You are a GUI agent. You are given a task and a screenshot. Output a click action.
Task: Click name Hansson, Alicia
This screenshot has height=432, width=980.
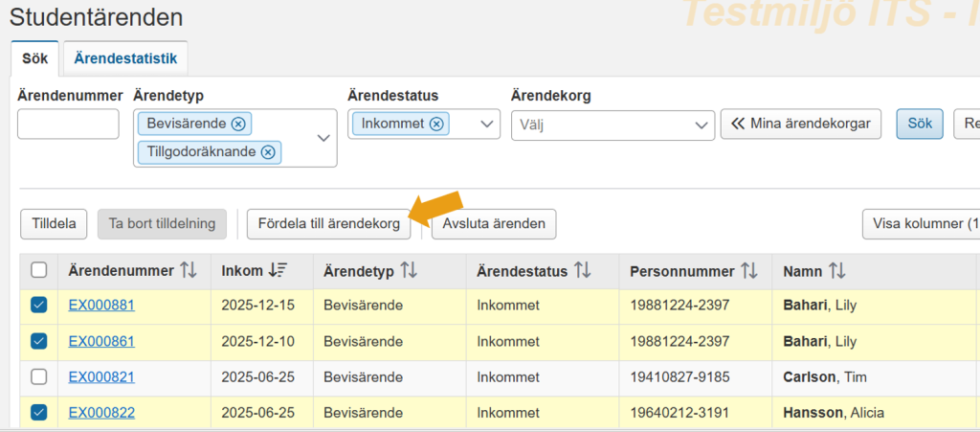click(834, 413)
